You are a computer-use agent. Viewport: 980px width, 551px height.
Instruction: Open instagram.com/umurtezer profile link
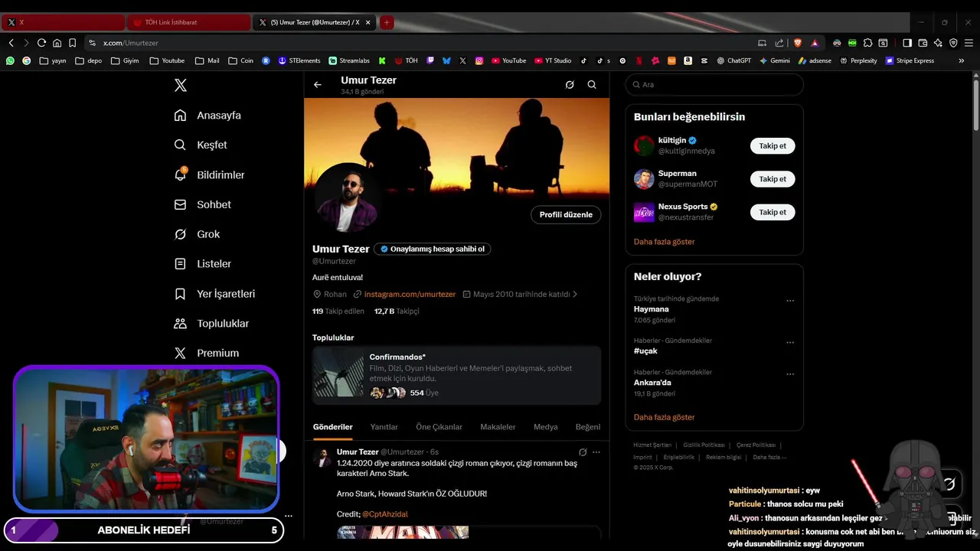[410, 295]
